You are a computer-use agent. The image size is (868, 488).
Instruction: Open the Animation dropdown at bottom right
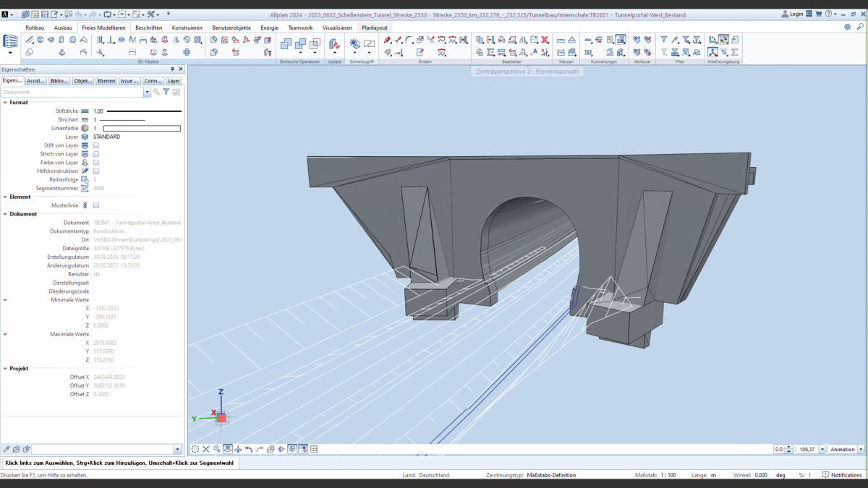[x=860, y=449]
